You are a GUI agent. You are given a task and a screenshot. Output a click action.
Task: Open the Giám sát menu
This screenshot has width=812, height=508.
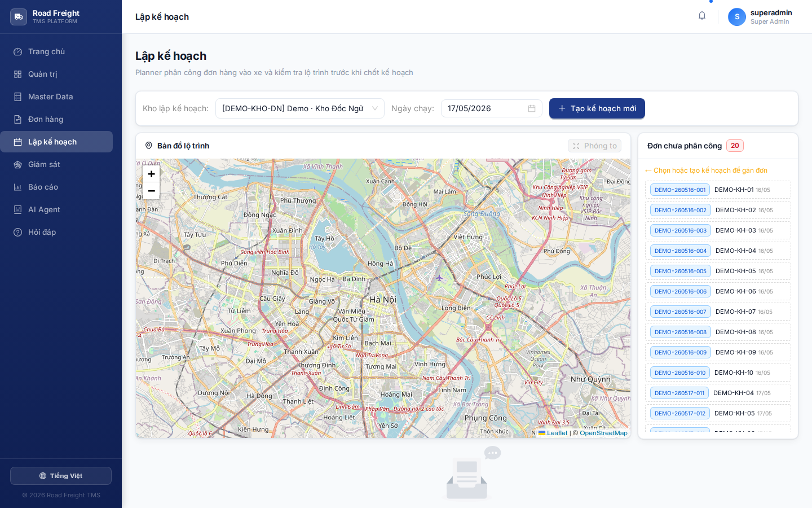coord(56,164)
